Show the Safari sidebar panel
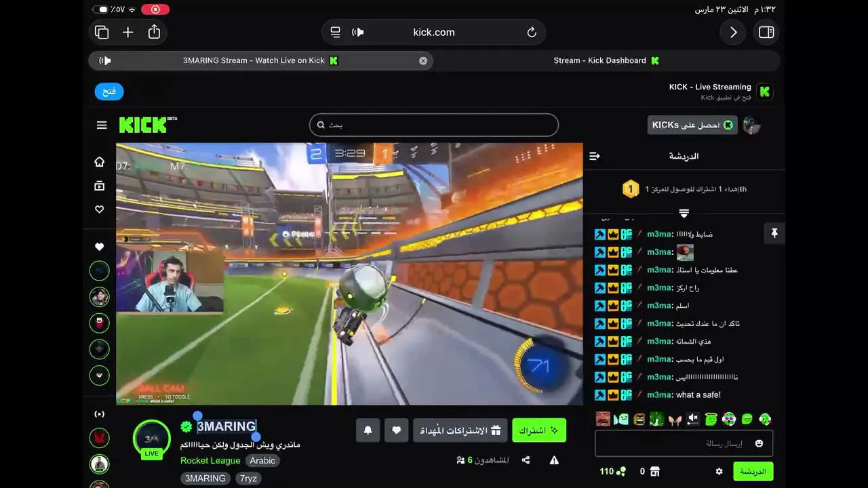The width and height of the screenshot is (868, 488). [x=766, y=32]
